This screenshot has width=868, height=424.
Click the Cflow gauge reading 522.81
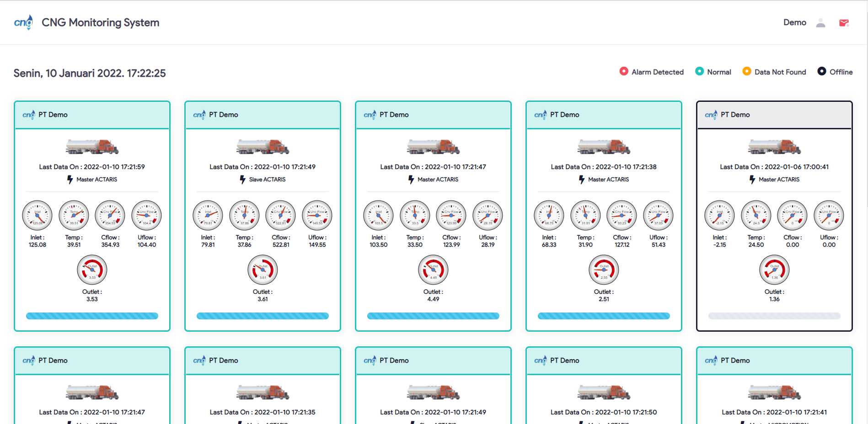click(280, 215)
